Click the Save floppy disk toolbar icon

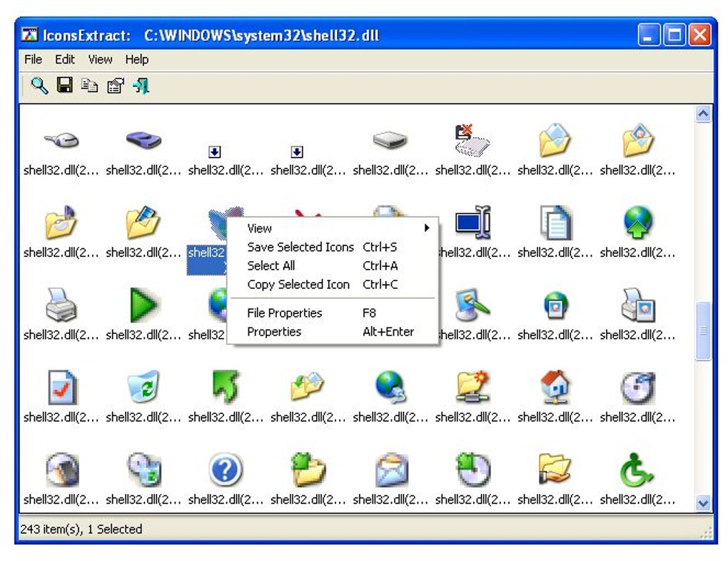[64, 85]
